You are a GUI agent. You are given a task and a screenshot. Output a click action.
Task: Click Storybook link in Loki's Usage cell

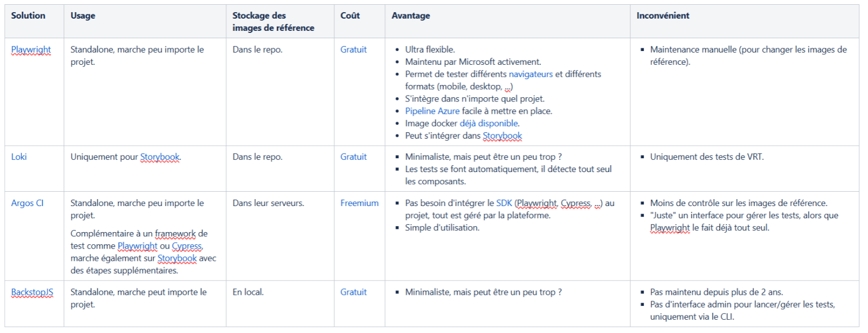point(160,157)
